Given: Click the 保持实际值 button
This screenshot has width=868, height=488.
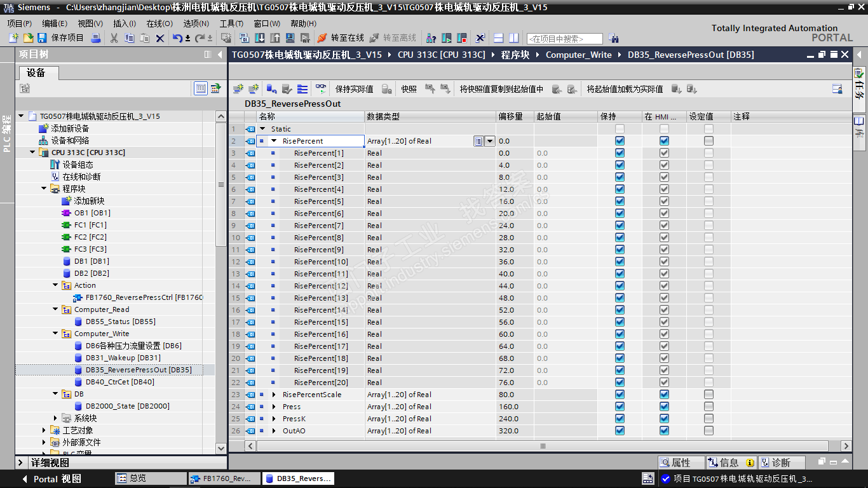Looking at the screenshot, I should pyautogui.click(x=355, y=89).
